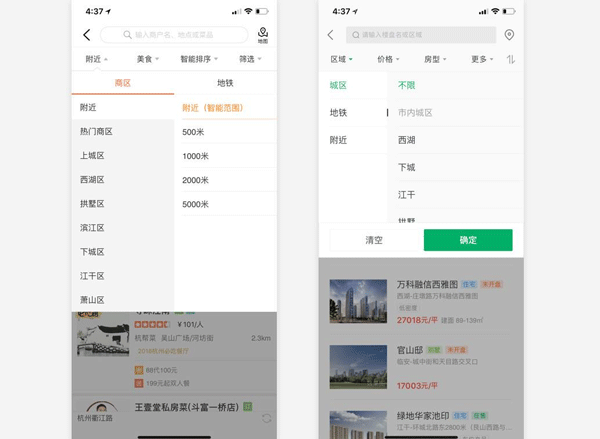The image size is (600, 439).
Task: Choose the 西湖 area option
Action: pos(455,140)
